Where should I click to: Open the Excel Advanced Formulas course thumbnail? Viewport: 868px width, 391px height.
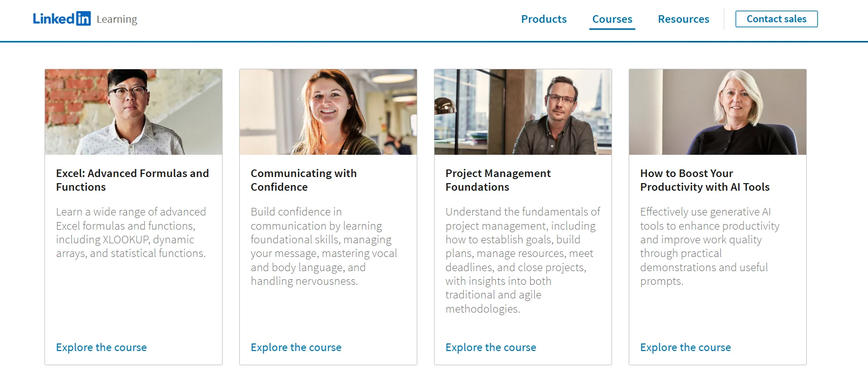point(134,112)
